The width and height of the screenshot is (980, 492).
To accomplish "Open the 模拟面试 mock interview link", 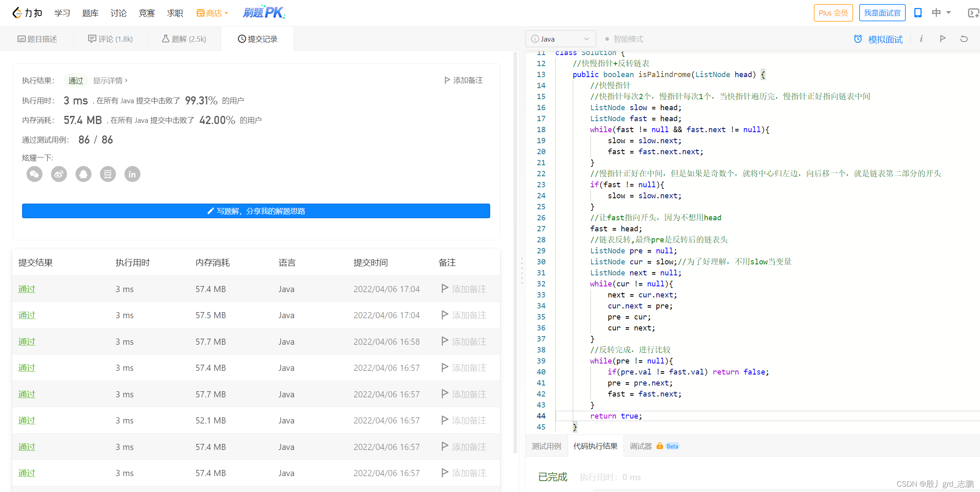I will [878, 39].
